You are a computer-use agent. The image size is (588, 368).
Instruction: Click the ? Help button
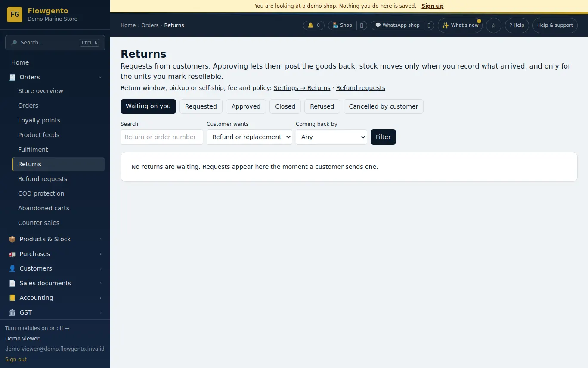click(x=517, y=25)
